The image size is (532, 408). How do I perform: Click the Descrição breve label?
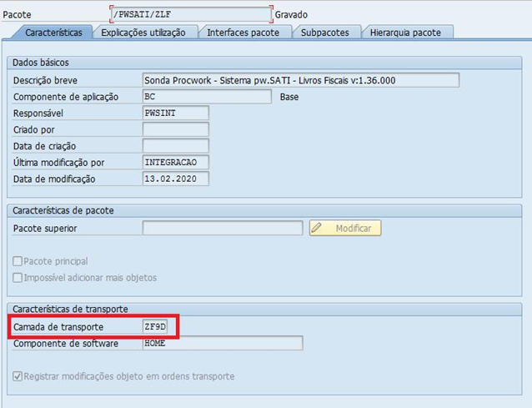click(x=46, y=80)
